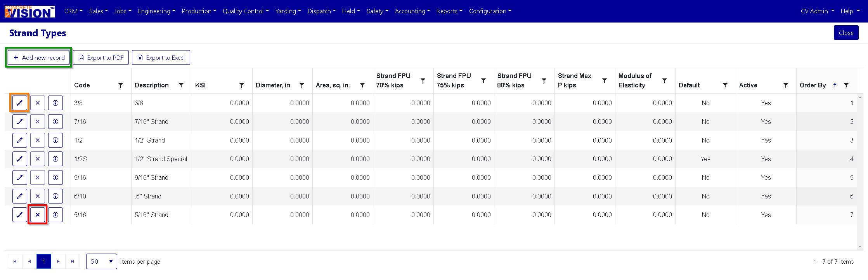This screenshot has height=280, width=868.
Task: Filter the Code column
Action: pos(121,85)
